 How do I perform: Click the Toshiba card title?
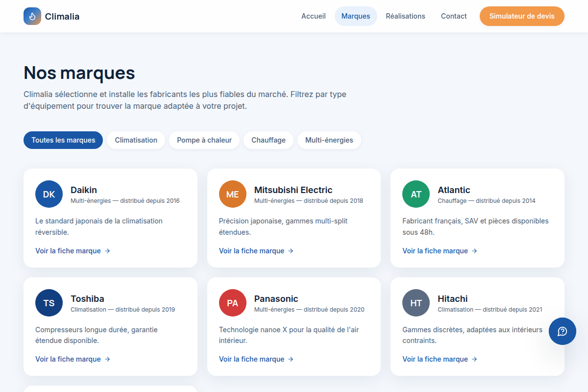tap(87, 299)
